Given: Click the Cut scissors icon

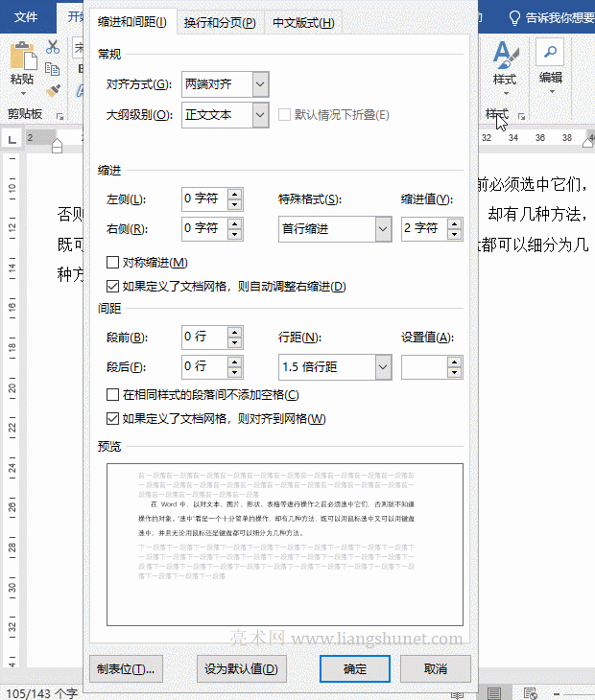Looking at the screenshot, I should tap(53, 47).
